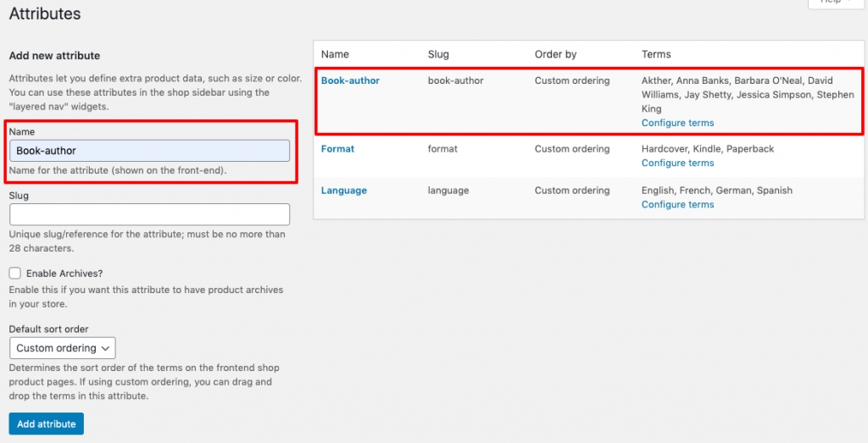The image size is (868, 443).
Task: Open the Book-author attribute link
Action: click(x=350, y=80)
